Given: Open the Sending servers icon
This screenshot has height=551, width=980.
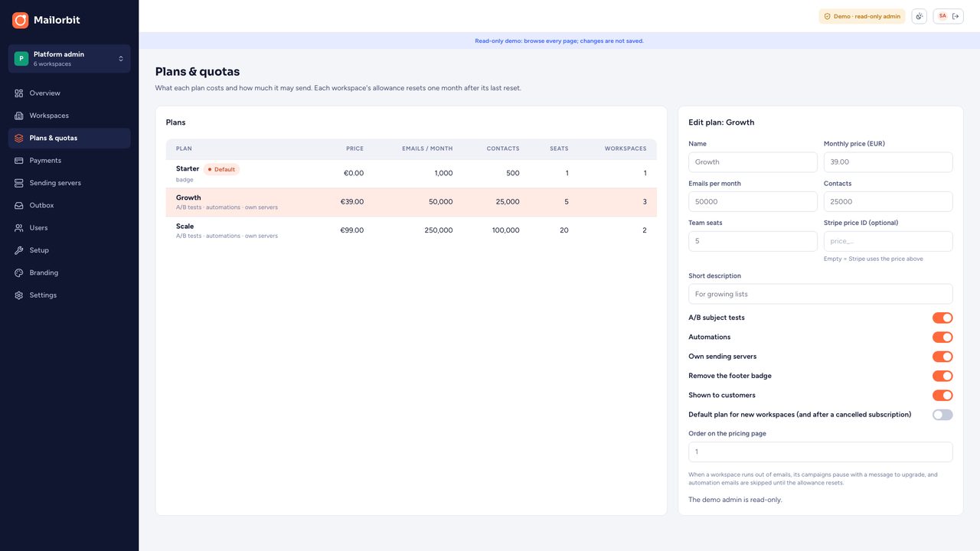Looking at the screenshot, I should click(x=19, y=183).
